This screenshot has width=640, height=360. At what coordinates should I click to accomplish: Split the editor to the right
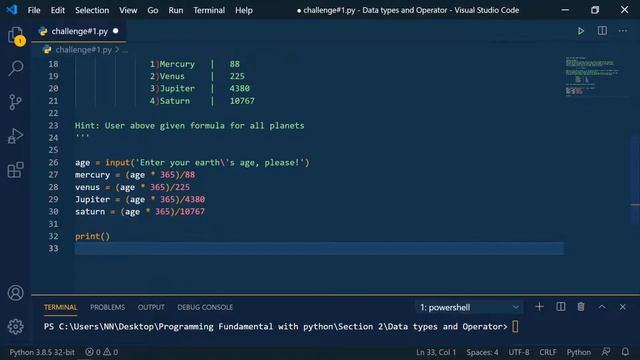[602, 31]
